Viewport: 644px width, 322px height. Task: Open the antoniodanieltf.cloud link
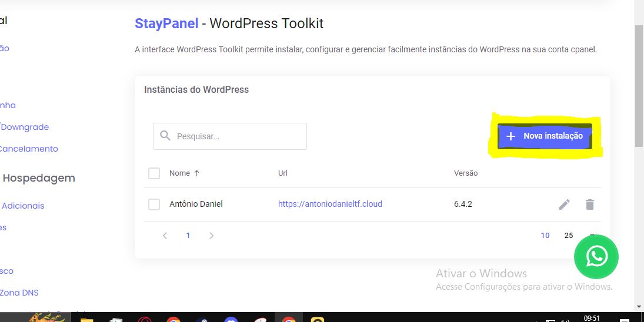tap(330, 204)
